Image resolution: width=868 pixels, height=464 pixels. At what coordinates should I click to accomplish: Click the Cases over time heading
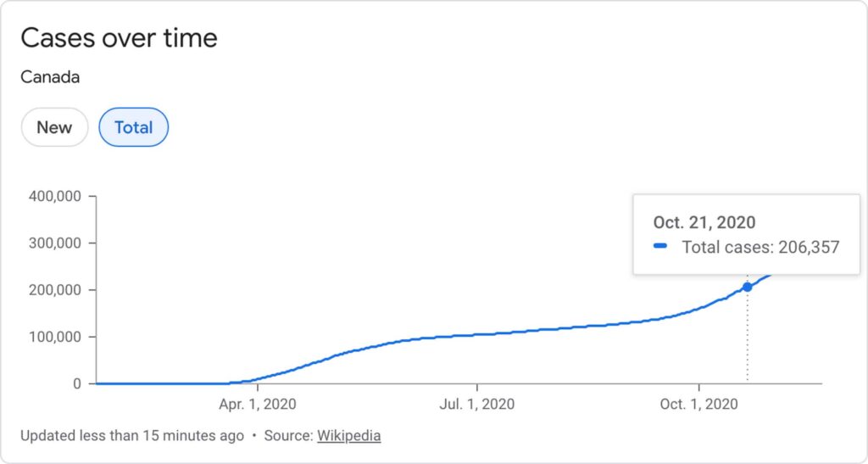119,38
